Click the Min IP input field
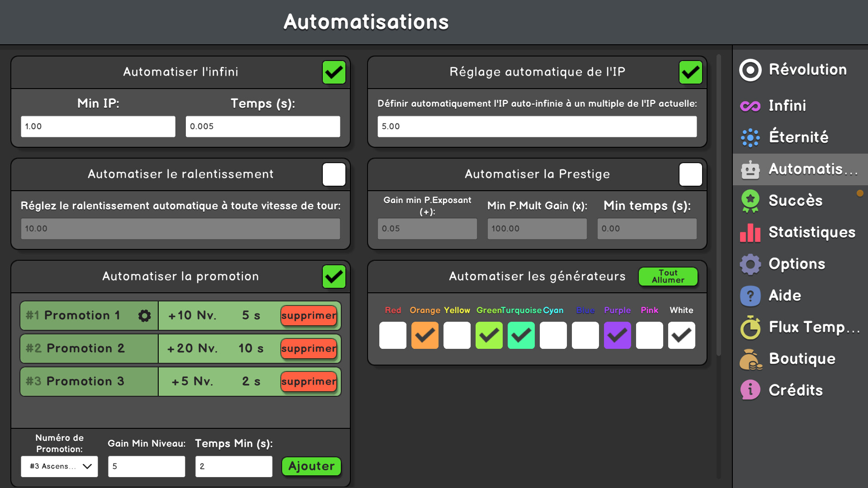Image resolution: width=868 pixels, height=488 pixels. tap(98, 127)
